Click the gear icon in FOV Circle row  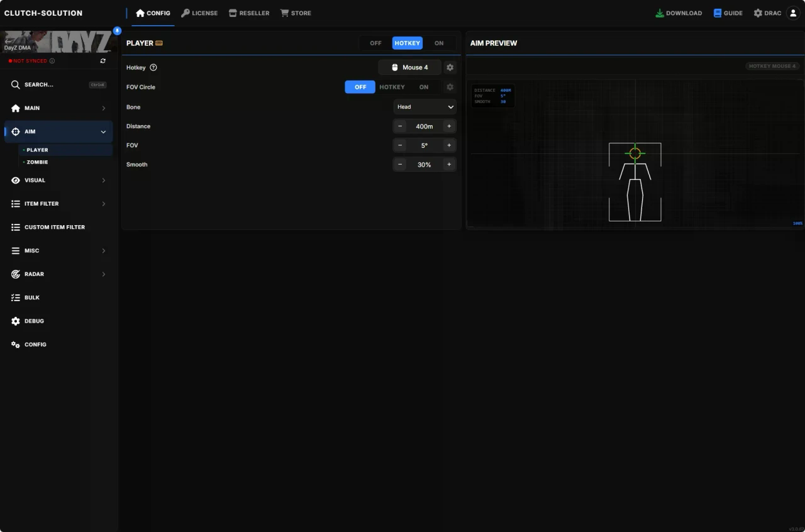(450, 87)
